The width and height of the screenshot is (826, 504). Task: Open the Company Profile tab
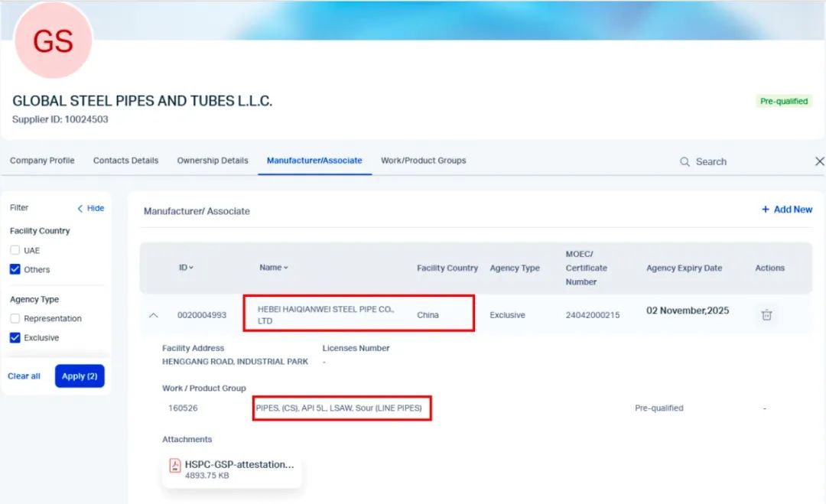(x=42, y=160)
